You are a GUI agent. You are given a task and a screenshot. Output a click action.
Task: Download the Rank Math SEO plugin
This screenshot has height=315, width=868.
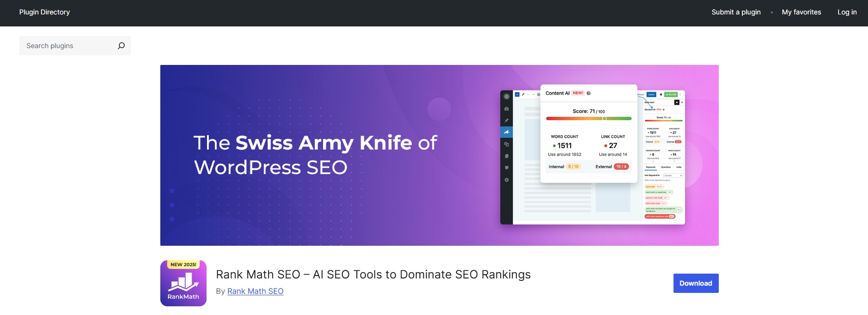[x=696, y=283]
